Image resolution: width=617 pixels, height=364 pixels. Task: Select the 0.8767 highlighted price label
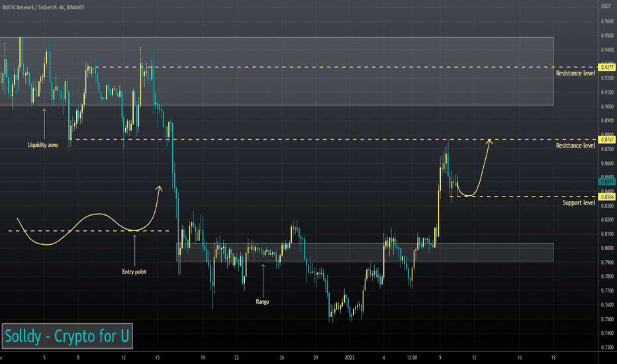607,139
